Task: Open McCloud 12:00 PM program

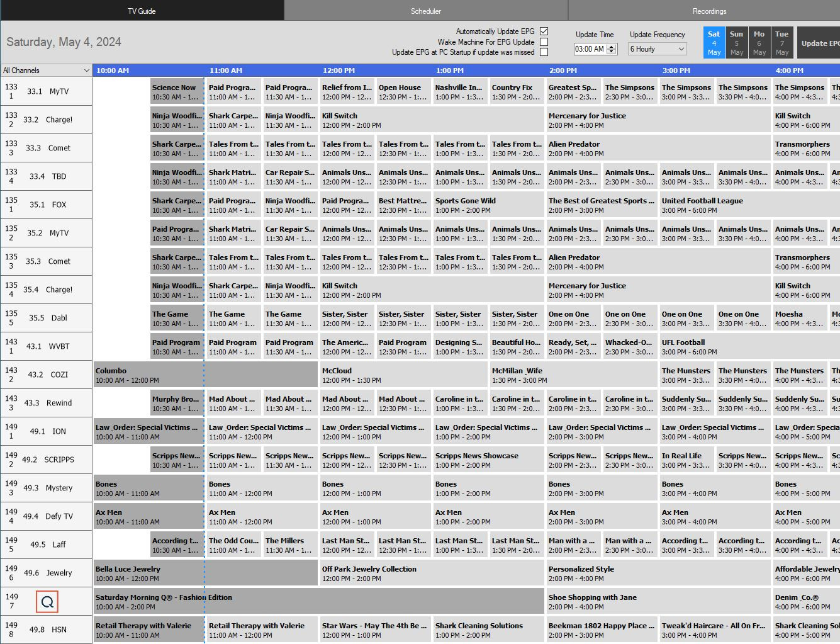Action: (x=403, y=375)
